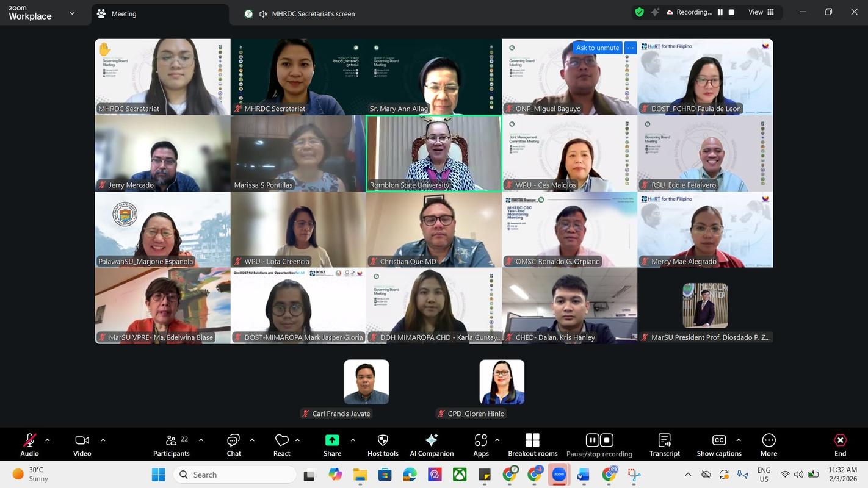Open the Windows Start menu
Image resolution: width=868 pixels, height=488 pixels.
click(x=158, y=475)
